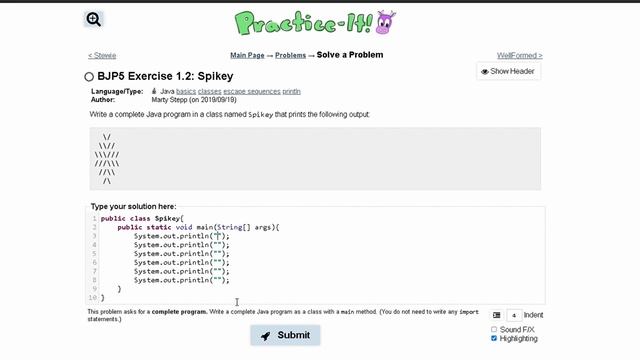Click the Java language icon
This screenshot has width=640, height=360.
pos(154,91)
